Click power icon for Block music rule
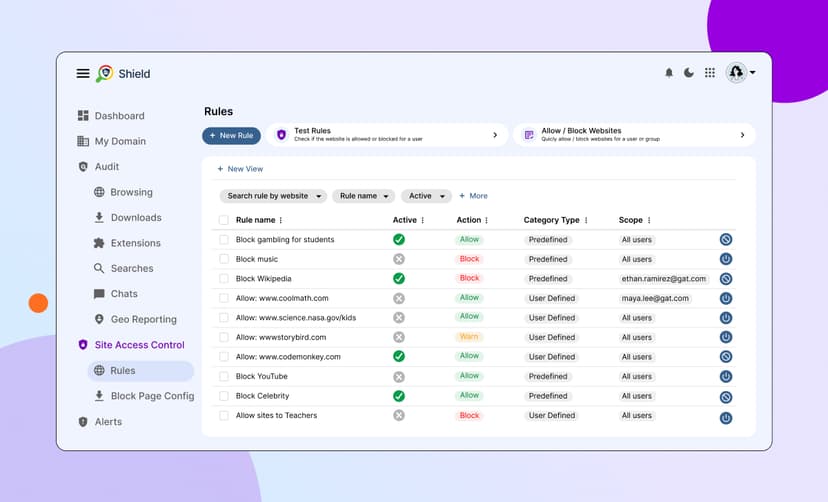Image resolution: width=828 pixels, height=502 pixels. (x=726, y=259)
